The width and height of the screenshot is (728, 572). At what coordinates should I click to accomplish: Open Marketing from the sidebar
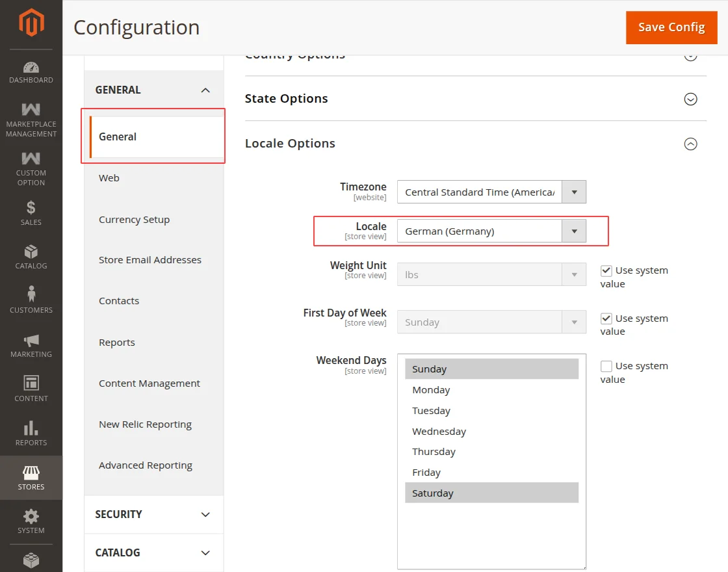(x=31, y=344)
